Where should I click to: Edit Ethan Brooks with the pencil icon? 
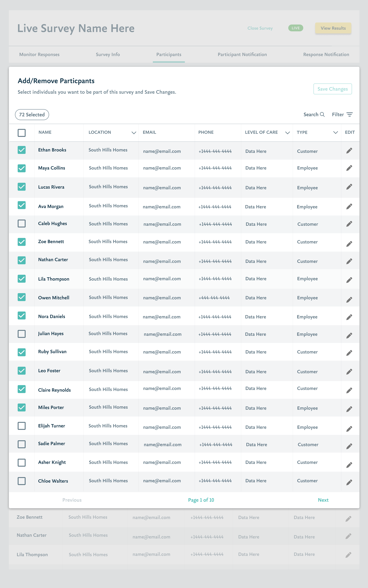[x=349, y=151]
